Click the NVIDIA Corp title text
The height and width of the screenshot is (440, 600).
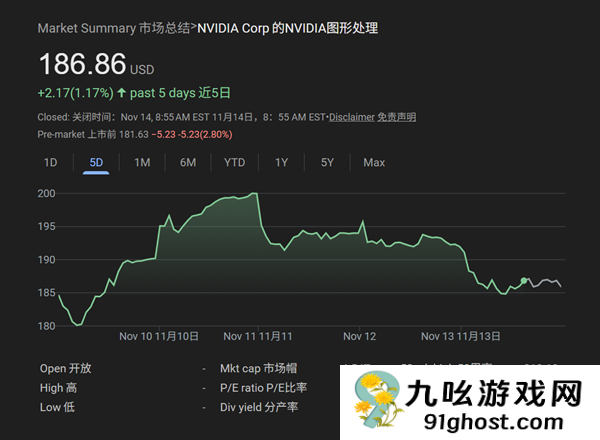point(287,28)
